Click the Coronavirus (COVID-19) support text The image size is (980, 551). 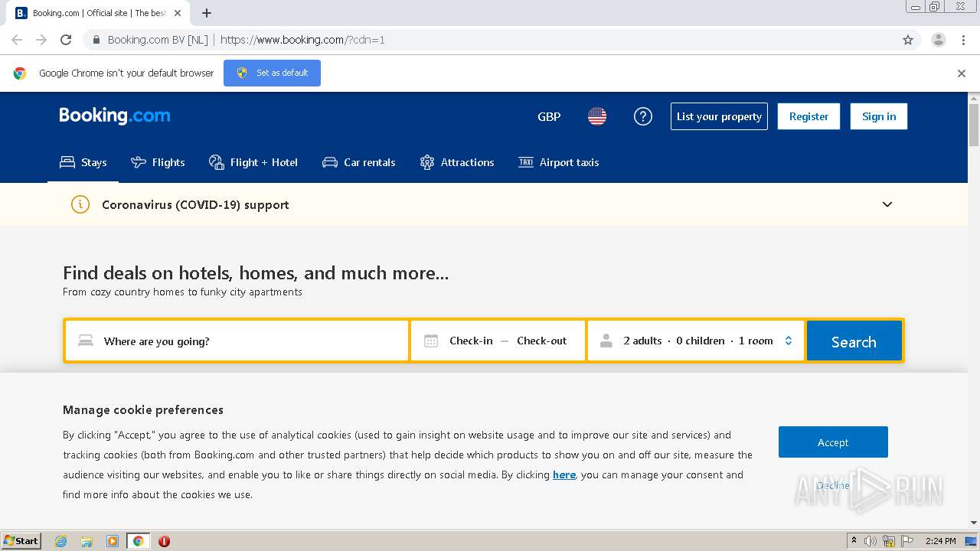(195, 204)
